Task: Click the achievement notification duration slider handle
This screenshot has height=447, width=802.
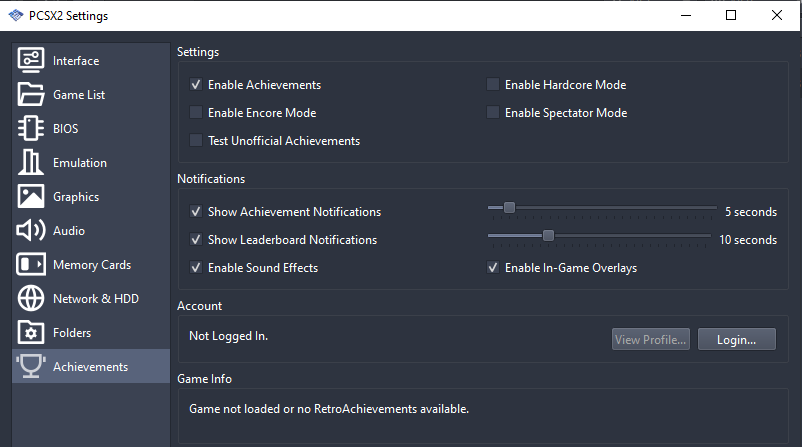Action: (509, 208)
